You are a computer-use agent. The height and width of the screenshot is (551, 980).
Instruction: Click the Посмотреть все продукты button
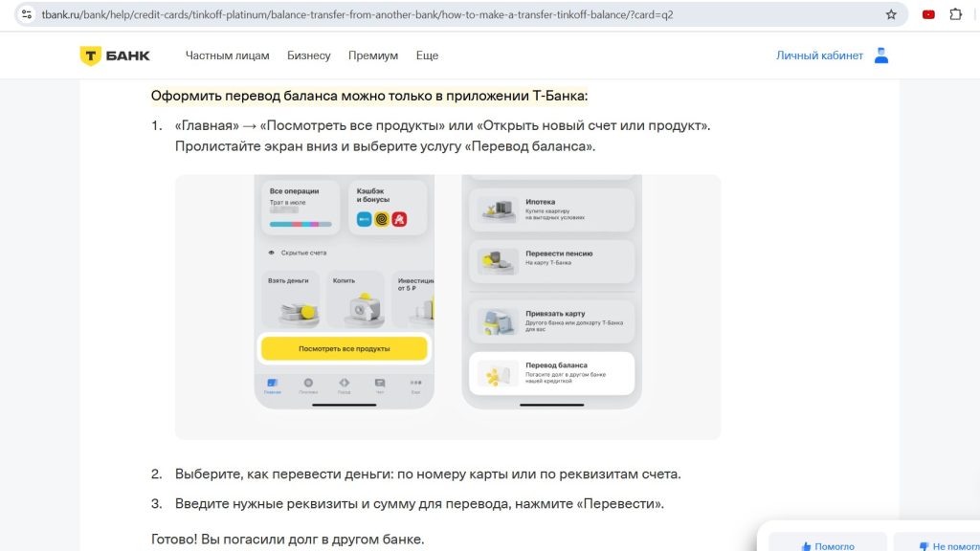[346, 348]
